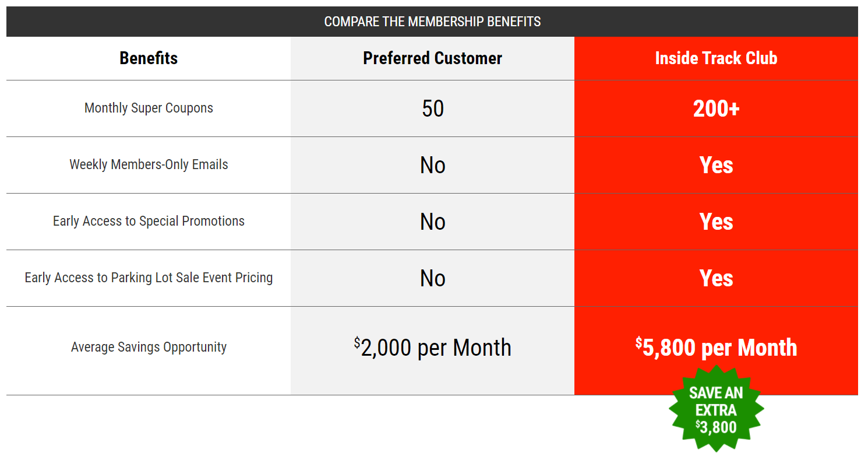This screenshot has height=456, width=868.
Task: Click the Early Access to Special Promotions label
Action: [x=149, y=222]
